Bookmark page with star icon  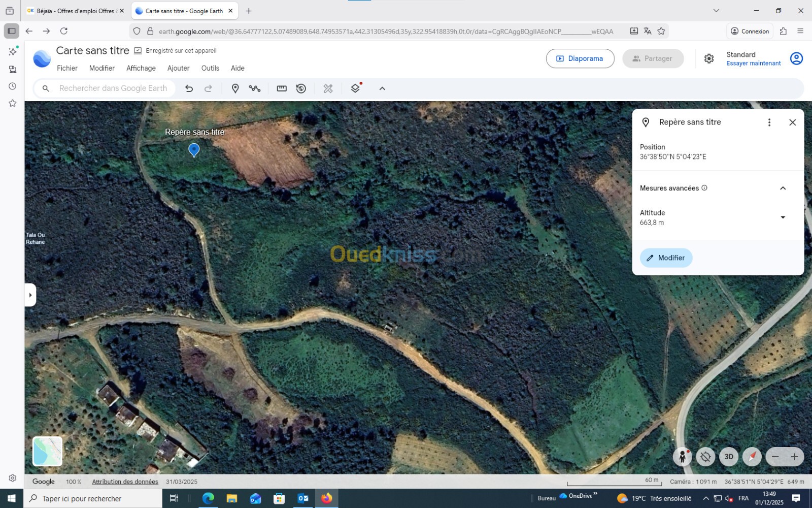pyautogui.click(x=661, y=31)
